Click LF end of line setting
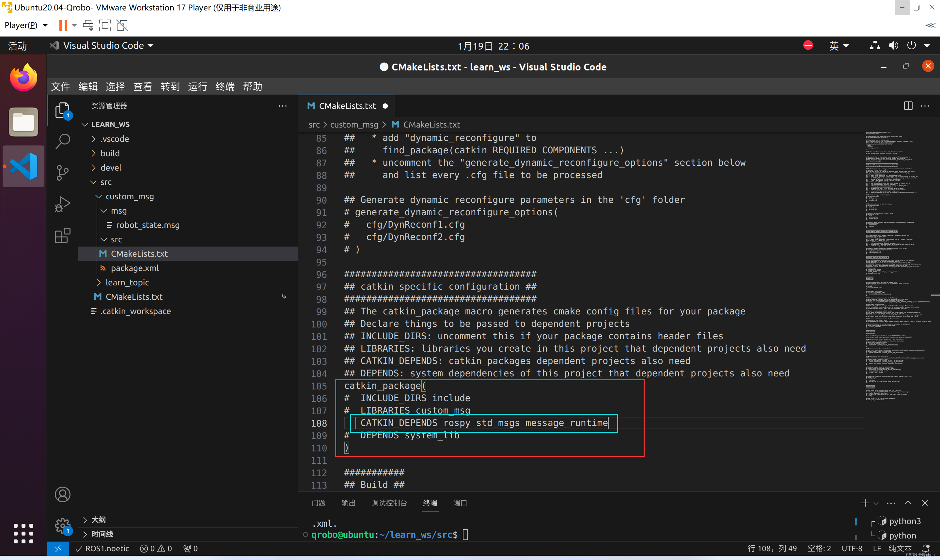This screenshot has width=940, height=560. [877, 548]
